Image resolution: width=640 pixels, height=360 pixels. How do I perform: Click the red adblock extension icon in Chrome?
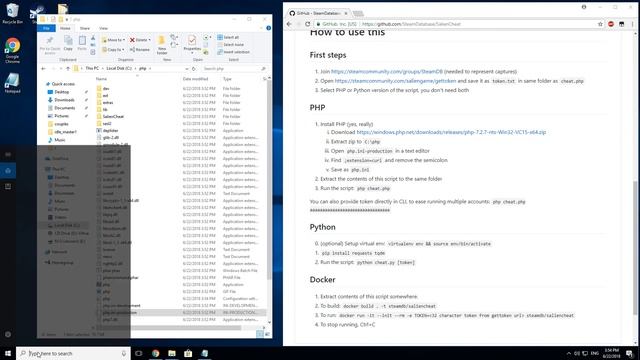611,24
